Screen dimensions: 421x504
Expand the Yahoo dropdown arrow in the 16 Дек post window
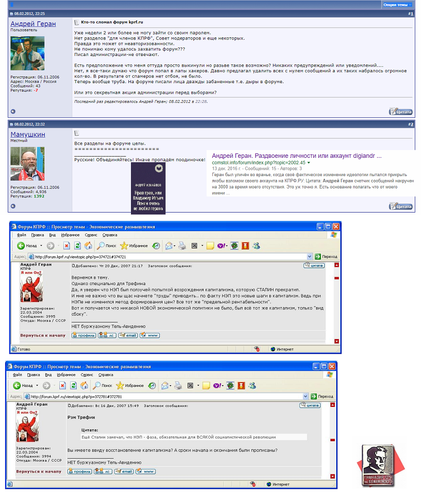coord(222,386)
